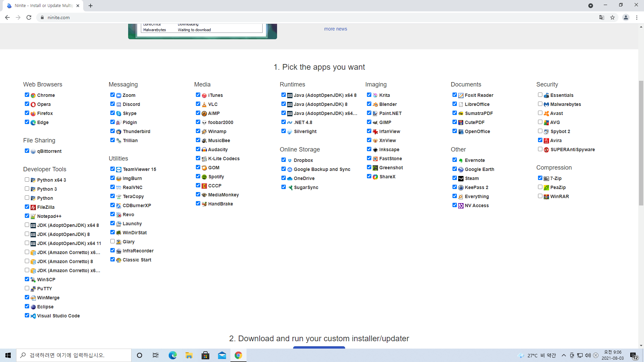Click the Skype icon under Messaging
Screen dimensions: 644x362
pyautogui.click(x=119, y=114)
